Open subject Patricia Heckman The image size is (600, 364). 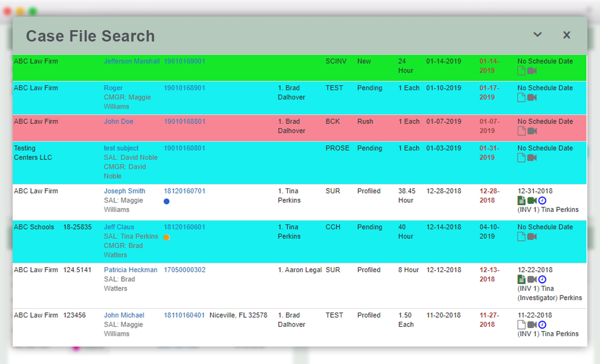tap(131, 270)
